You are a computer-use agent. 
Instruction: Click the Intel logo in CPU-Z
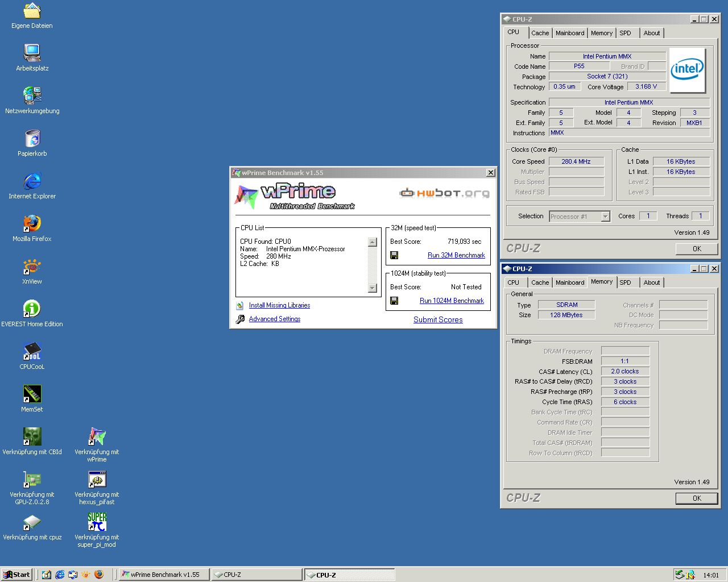(688, 70)
